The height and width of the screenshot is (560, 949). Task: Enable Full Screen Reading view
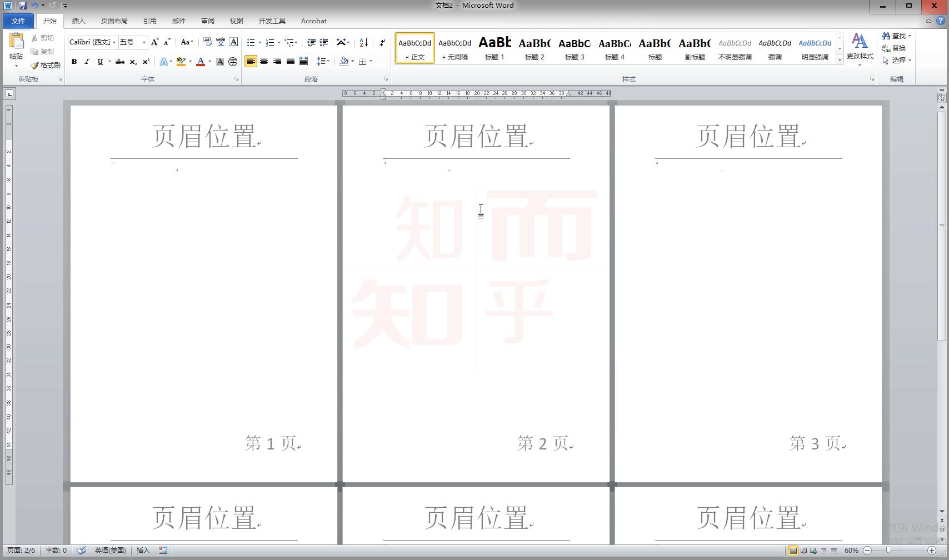tap(803, 551)
